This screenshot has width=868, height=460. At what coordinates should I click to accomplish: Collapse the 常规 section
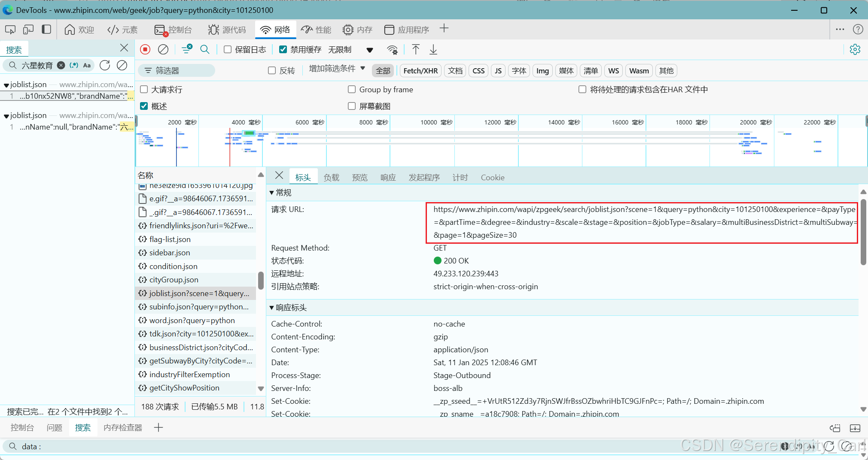(271, 193)
